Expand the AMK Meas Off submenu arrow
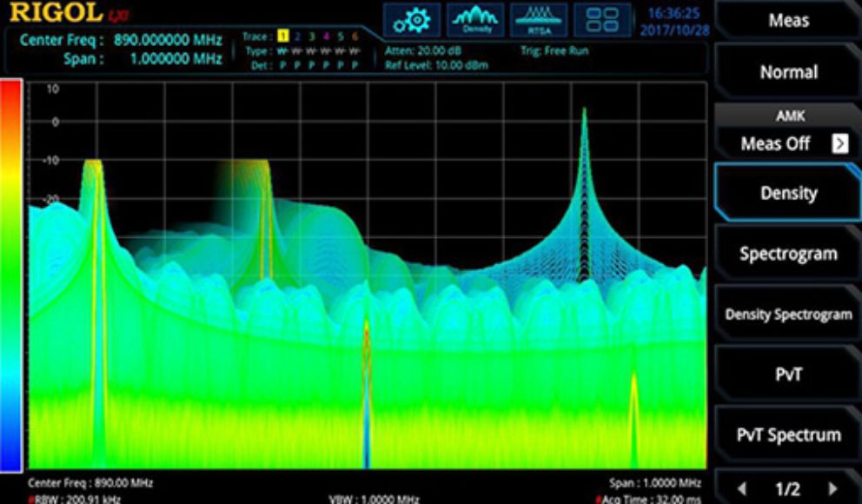 click(839, 144)
